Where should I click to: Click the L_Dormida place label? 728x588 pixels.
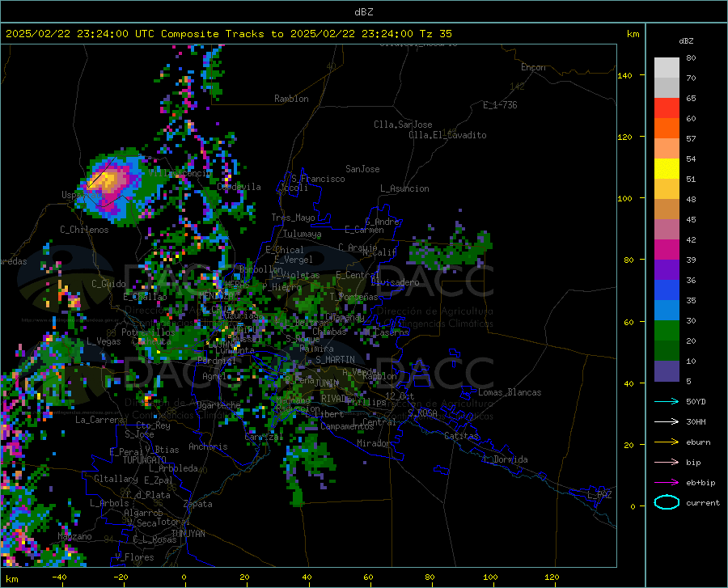(505, 459)
